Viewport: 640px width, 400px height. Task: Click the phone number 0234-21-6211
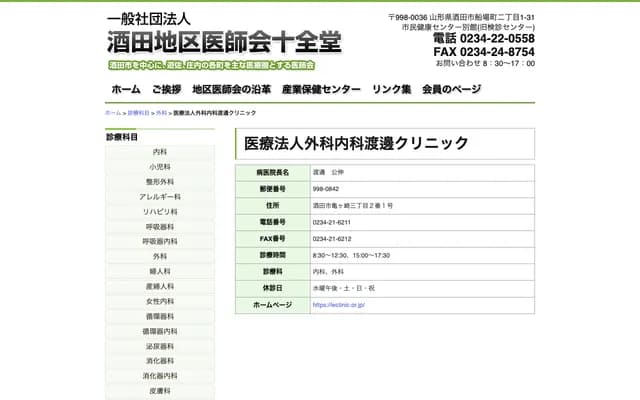[331, 222]
